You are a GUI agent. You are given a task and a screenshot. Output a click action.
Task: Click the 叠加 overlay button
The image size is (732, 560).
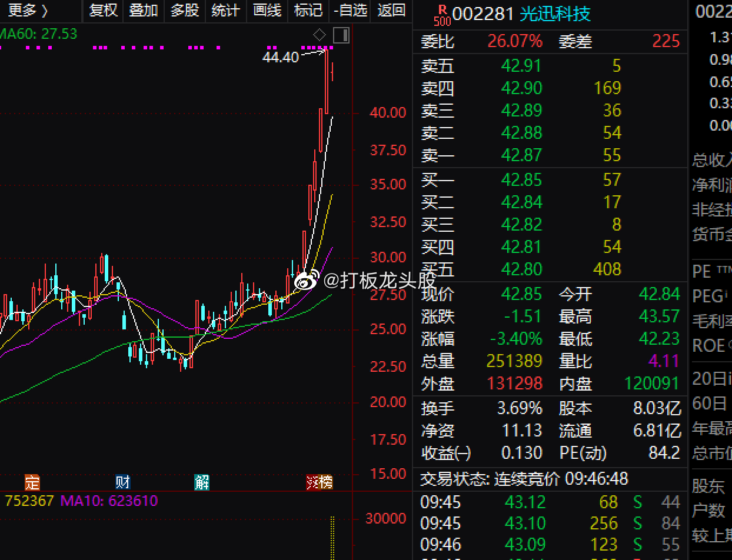point(144,10)
